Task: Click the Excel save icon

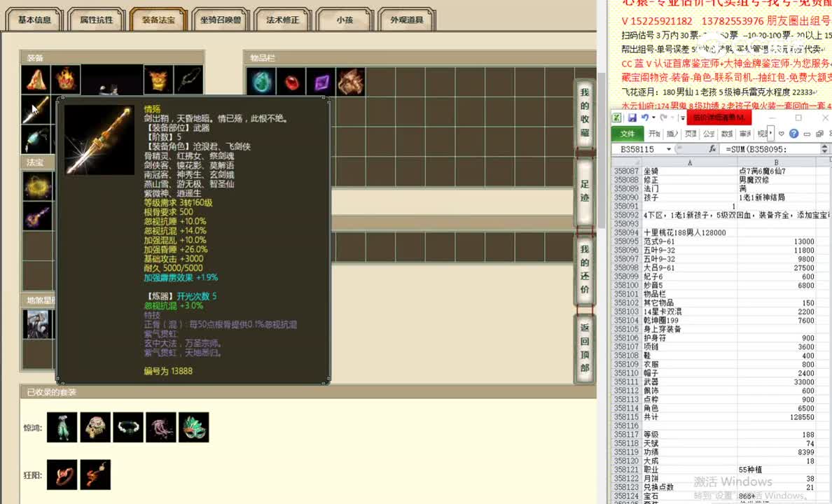Action: point(632,118)
